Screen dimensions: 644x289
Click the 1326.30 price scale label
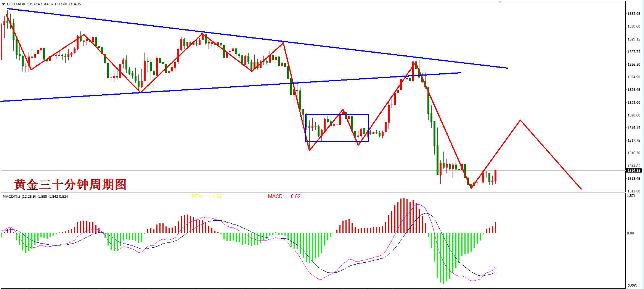[634, 65]
